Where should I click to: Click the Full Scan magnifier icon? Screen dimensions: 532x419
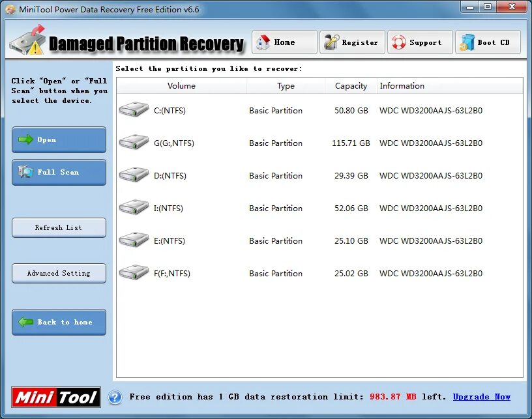tap(26, 172)
